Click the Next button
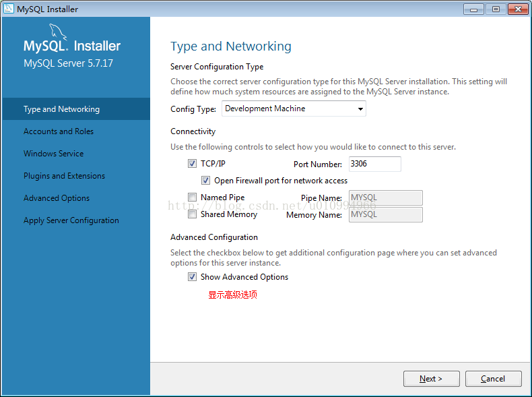Screen dimensions: 532x397 [x=431, y=379]
